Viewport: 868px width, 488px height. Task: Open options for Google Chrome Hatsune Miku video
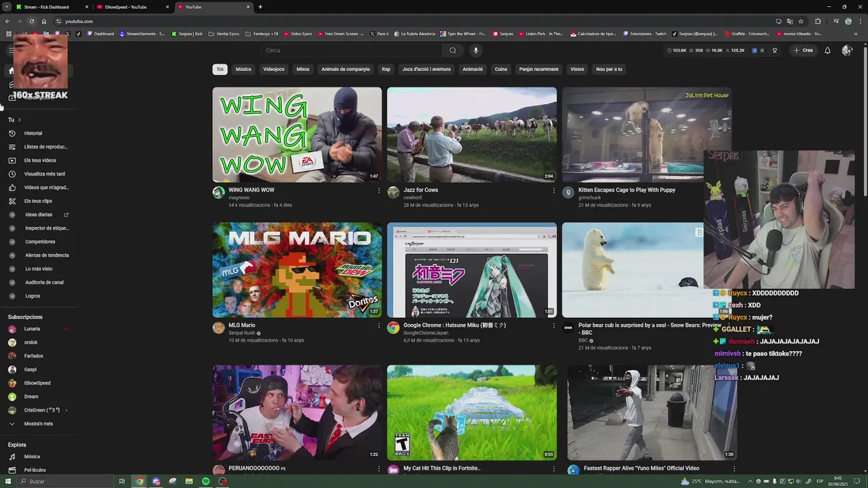[553, 326]
